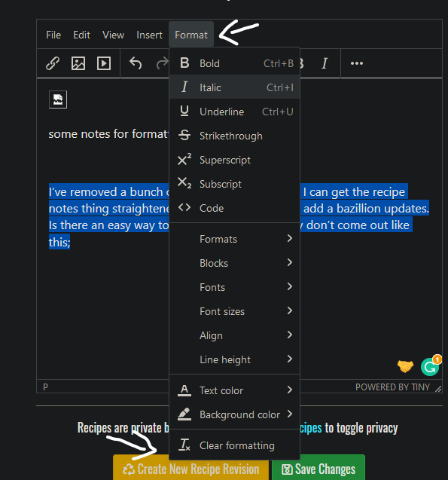This screenshot has width=448, height=480.
Task: Expand the Font sizes submenu
Action: coord(235,311)
